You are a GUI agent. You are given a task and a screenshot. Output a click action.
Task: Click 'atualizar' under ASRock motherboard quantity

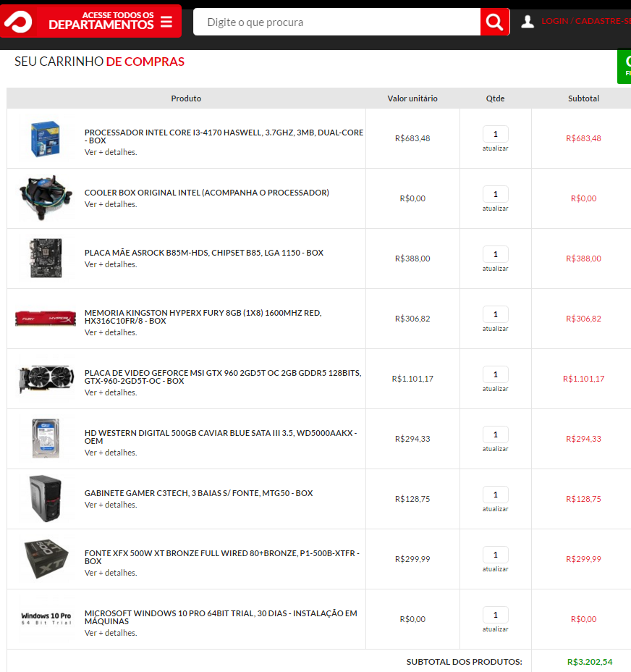tap(496, 268)
